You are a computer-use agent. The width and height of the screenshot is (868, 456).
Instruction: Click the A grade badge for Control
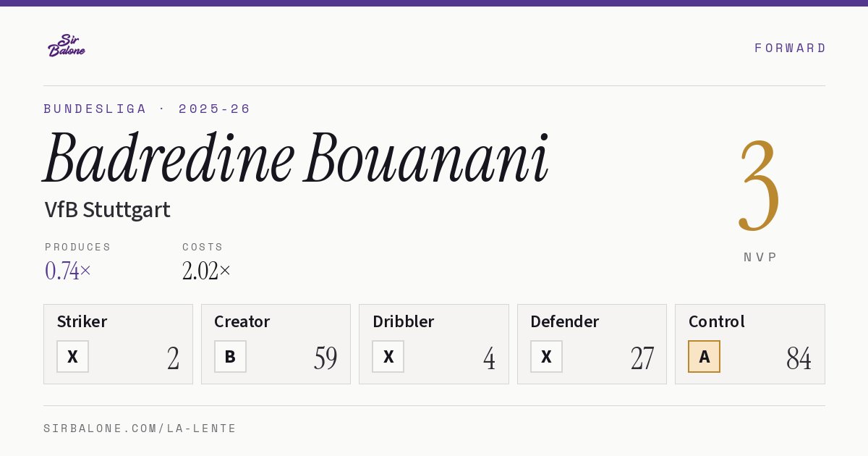pyautogui.click(x=704, y=357)
